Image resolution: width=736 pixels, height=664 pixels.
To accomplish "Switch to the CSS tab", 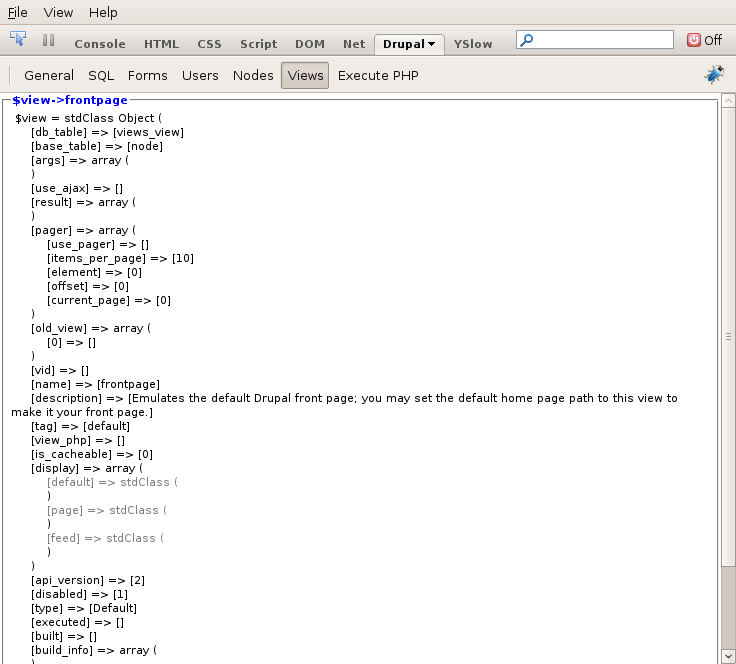I will 209,44.
